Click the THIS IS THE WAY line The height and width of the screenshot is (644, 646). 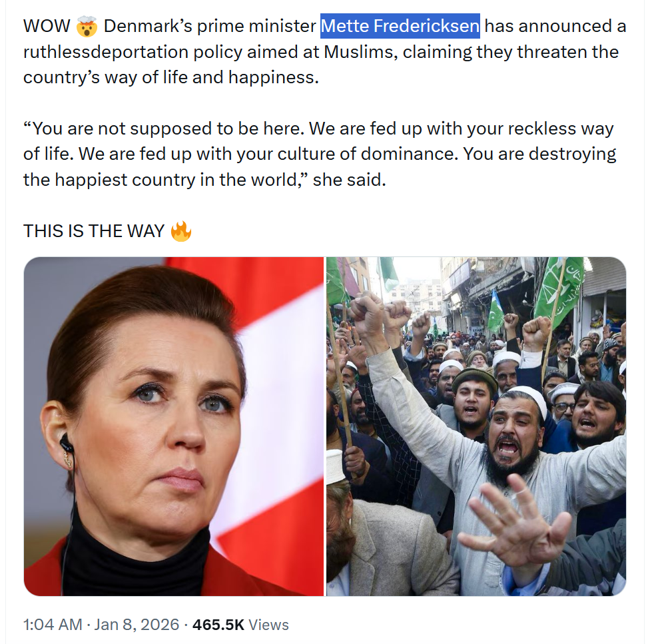pyautogui.click(x=94, y=231)
